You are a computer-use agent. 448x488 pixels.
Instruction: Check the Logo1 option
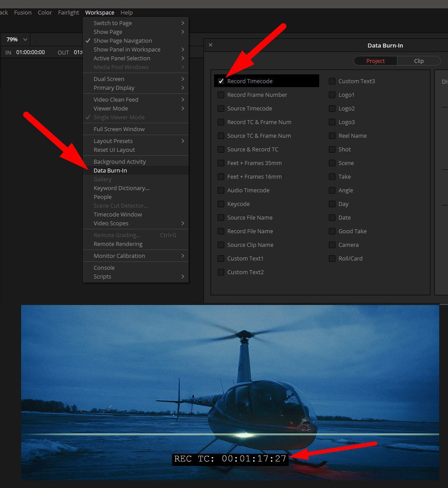[x=332, y=95]
